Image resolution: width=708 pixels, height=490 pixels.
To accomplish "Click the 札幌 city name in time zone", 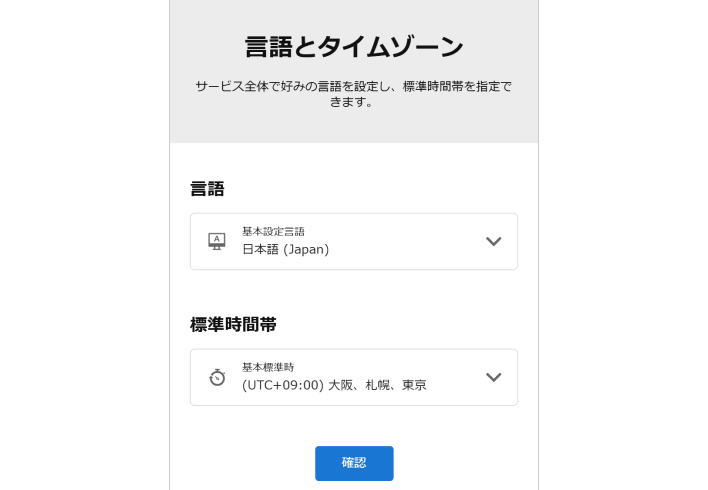I will pyautogui.click(x=377, y=385).
